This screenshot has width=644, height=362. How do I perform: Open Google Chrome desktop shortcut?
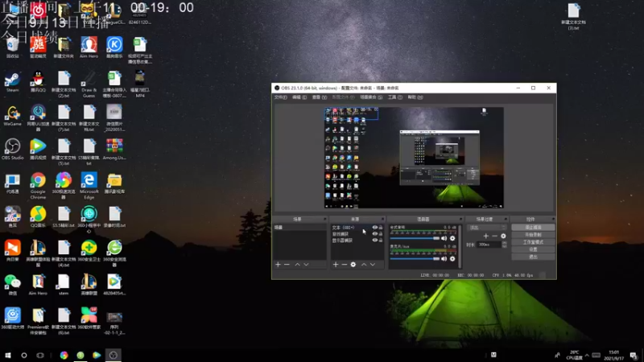click(x=38, y=186)
